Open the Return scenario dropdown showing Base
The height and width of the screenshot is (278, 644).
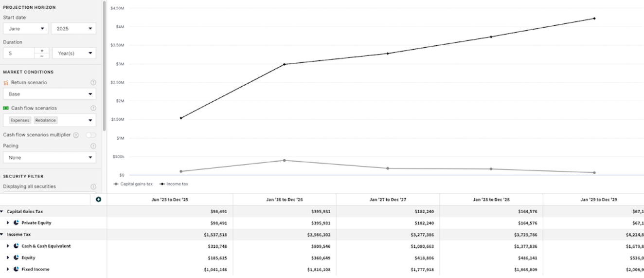(x=49, y=94)
